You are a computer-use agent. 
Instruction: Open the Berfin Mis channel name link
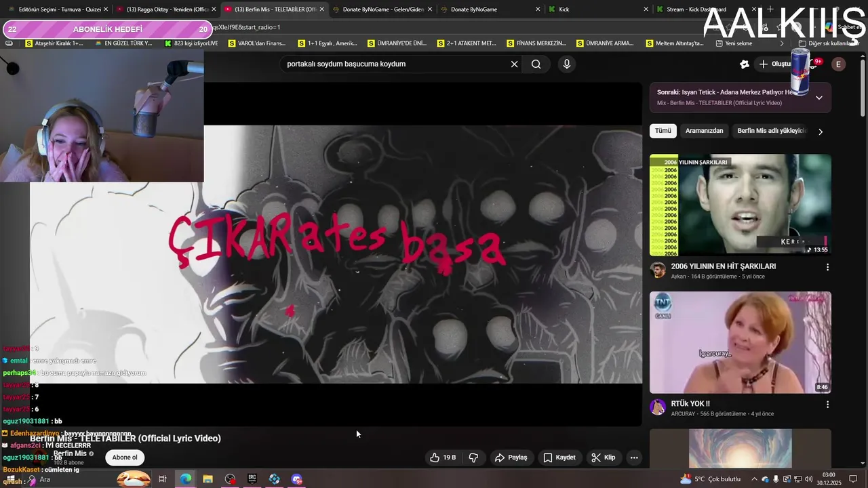70,453
